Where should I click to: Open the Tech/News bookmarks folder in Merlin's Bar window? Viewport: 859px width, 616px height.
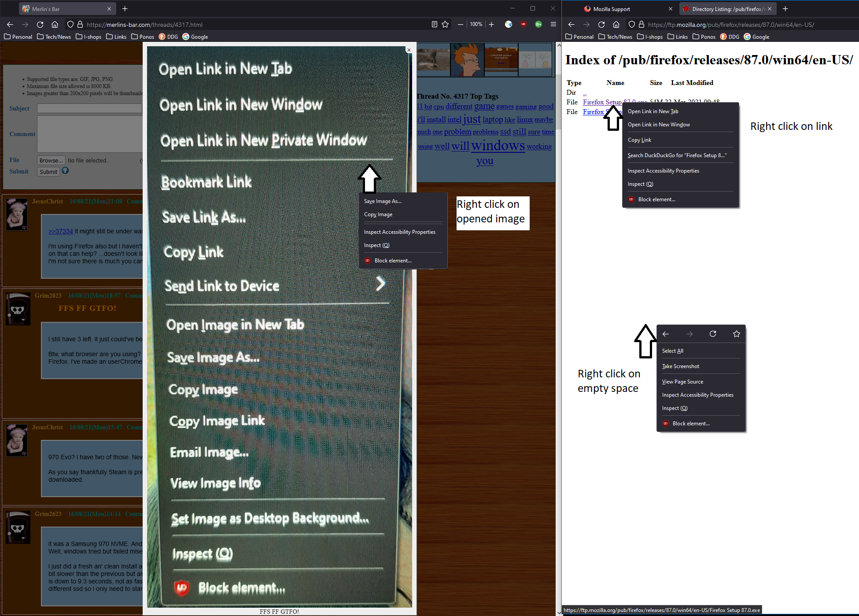pyautogui.click(x=54, y=37)
